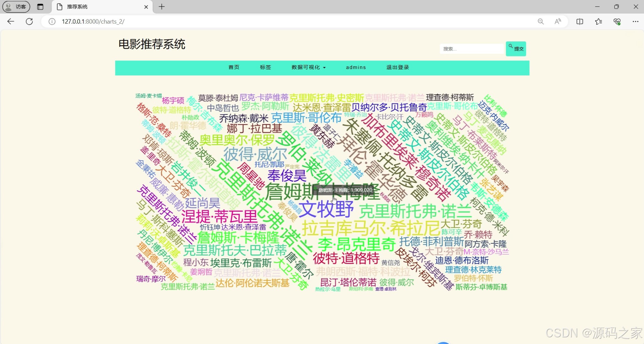Go to the 首页 menu item

tap(234, 67)
